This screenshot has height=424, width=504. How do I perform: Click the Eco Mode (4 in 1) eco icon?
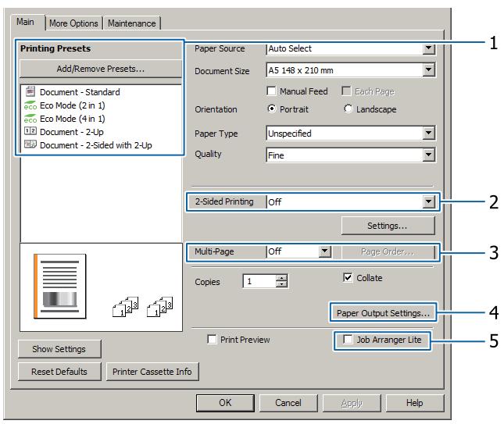coord(30,119)
